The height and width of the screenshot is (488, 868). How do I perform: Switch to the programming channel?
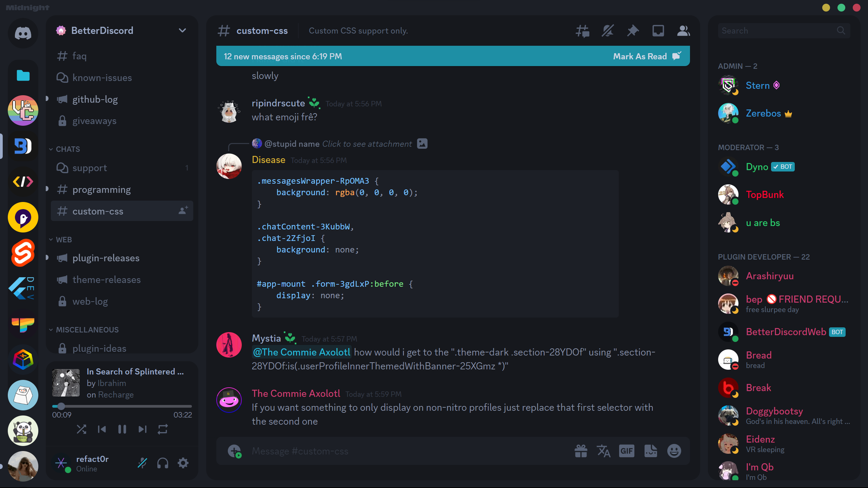pyautogui.click(x=101, y=190)
